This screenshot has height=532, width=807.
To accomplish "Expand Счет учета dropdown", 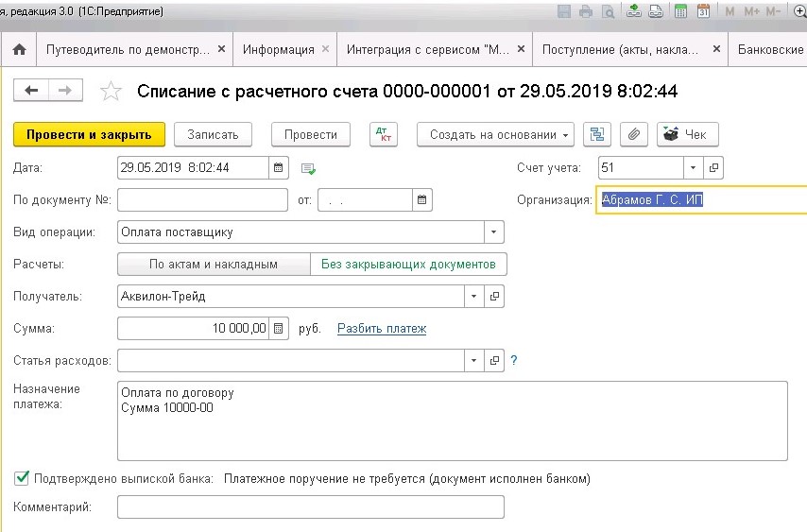I will [x=693, y=168].
